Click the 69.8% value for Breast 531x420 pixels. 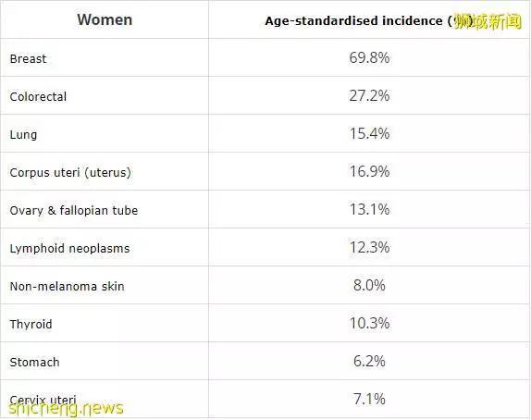point(369,57)
